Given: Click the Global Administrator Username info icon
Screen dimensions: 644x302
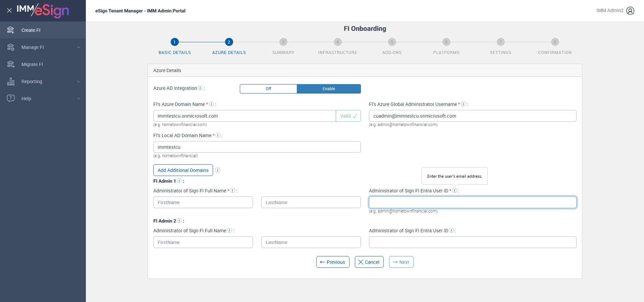Looking at the screenshot, I should pos(463,104).
